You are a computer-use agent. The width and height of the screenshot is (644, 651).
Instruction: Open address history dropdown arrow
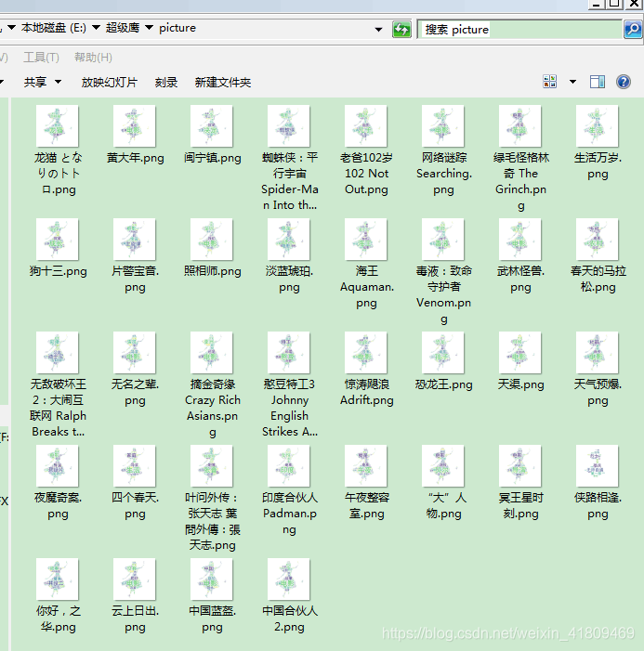tap(378, 30)
